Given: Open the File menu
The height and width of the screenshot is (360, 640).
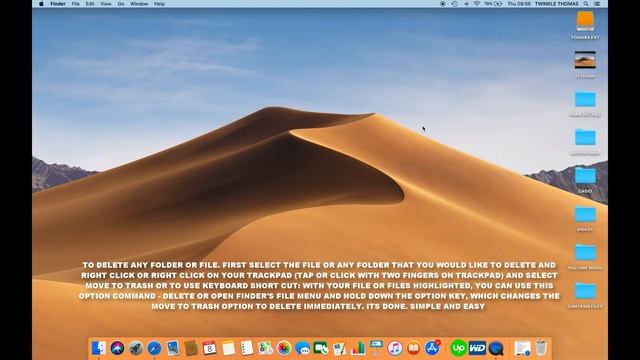Looking at the screenshot, I should pyautogui.click(x=76, y=4).
